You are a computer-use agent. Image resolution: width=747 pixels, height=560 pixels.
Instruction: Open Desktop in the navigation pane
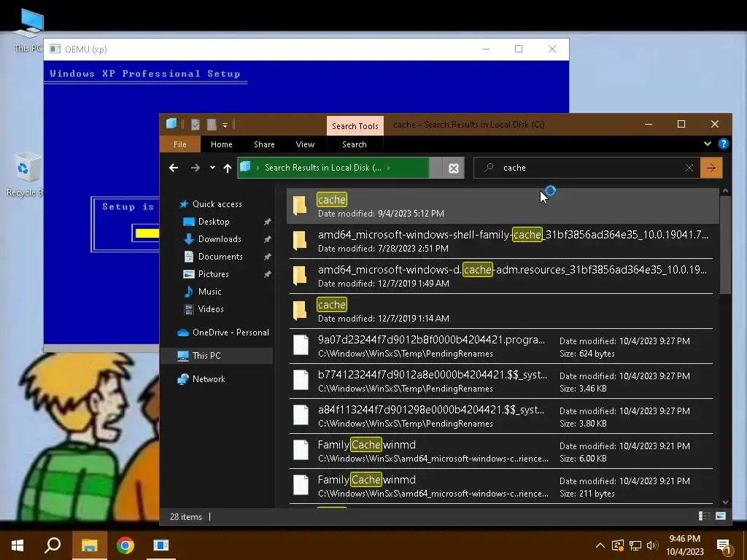pos(214,222)
